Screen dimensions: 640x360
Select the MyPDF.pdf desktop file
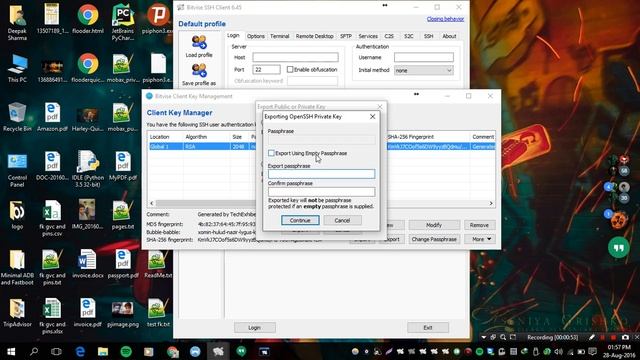click(123, 166)
